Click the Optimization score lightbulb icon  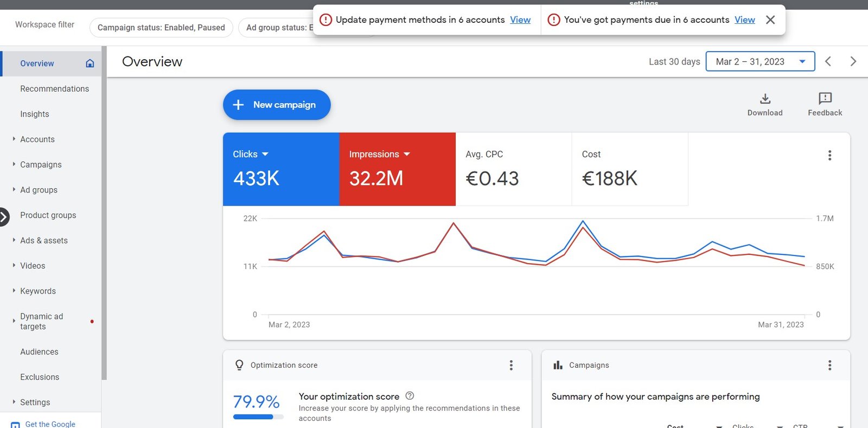(x=239, y=365)
